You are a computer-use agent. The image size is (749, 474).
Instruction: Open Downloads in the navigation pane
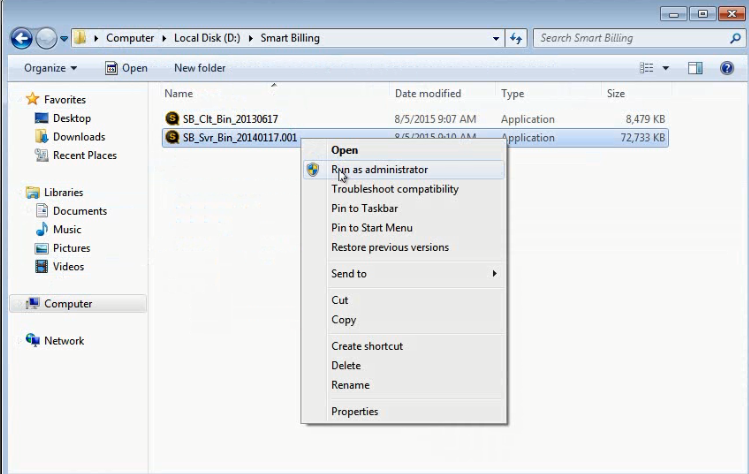pos(79,137)
